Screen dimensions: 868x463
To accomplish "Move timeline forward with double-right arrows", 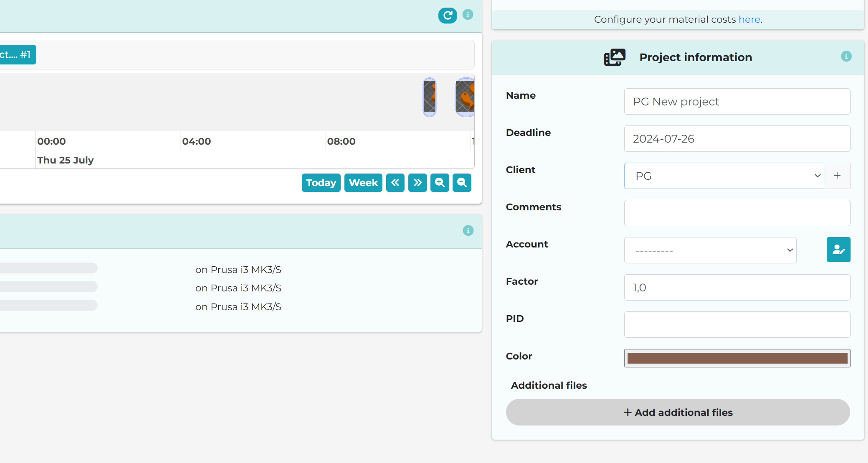I will coord(417,183).
